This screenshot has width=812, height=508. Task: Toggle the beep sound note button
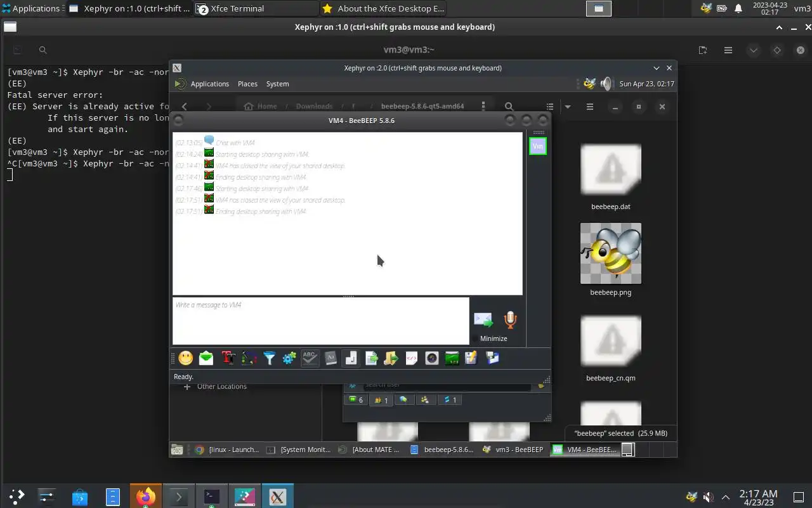[351, 358]
